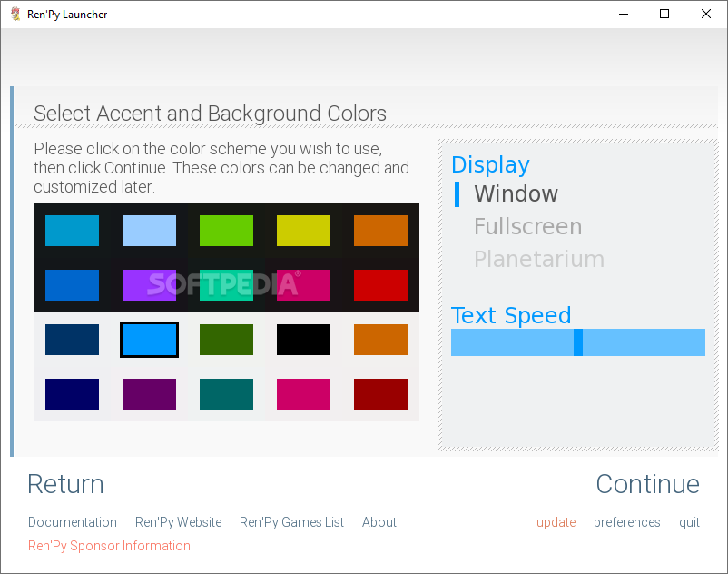The width and height of the screenshot is (728, 574).
Task: Select the orange swatch on light background
Action: [380, 340]
